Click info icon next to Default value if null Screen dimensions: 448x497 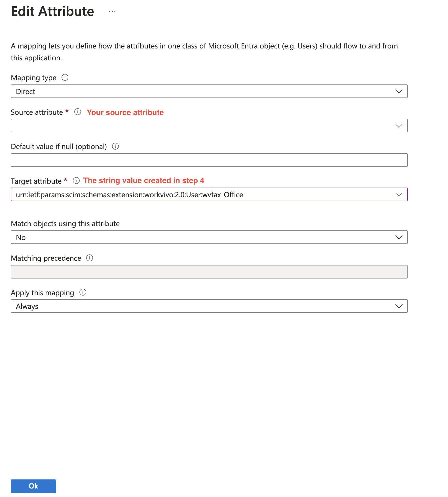tap(115, 146)
